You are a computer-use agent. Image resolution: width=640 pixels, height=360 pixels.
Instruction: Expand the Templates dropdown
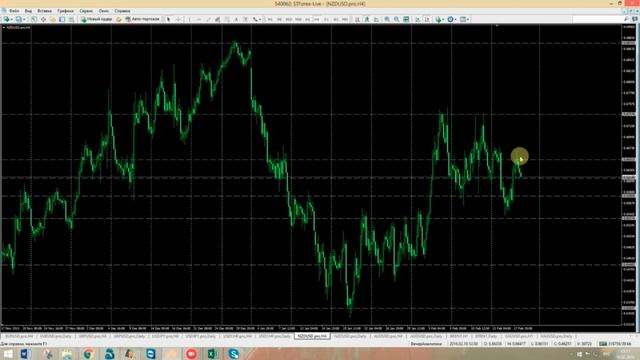[x=468, y=19]
